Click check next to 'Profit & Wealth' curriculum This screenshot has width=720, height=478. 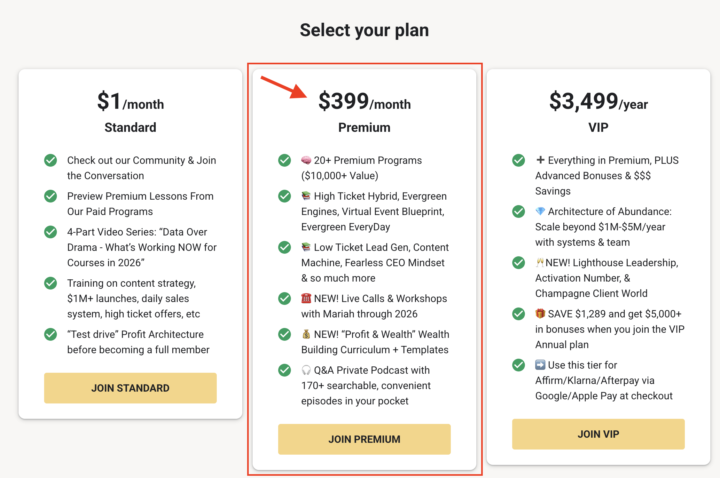(x=285, y=334)
